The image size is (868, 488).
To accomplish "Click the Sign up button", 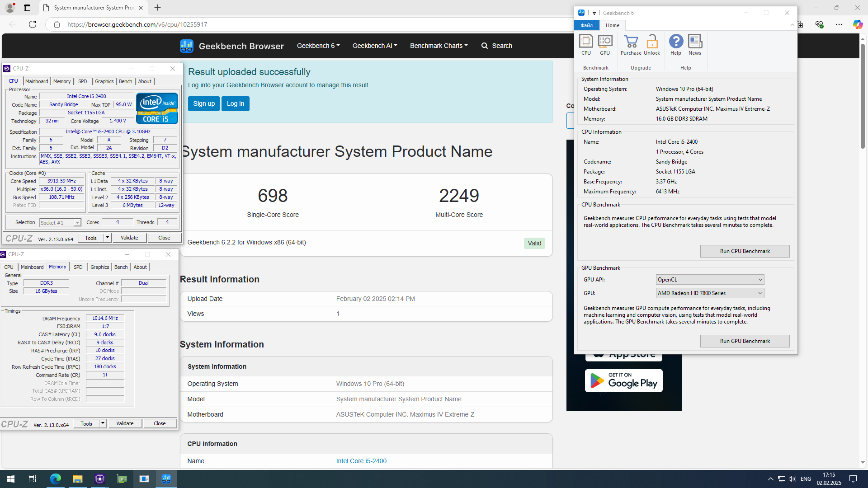I will point(204,103).
